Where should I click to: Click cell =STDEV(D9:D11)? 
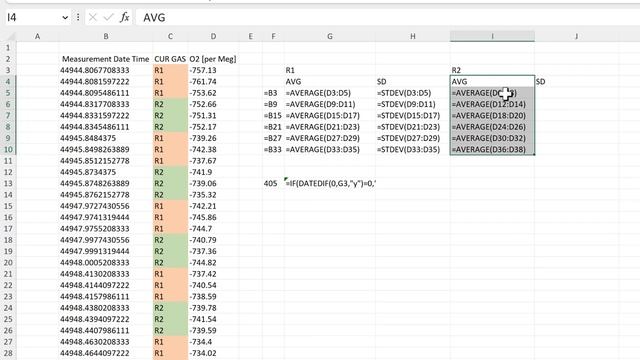click(x=413, y=104)
